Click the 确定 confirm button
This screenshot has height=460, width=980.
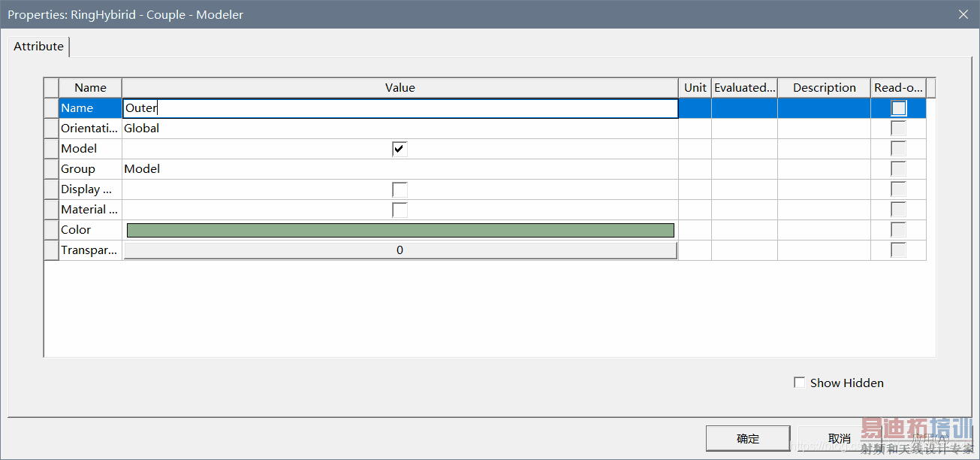pyautogui.click(x=748, y=438)
